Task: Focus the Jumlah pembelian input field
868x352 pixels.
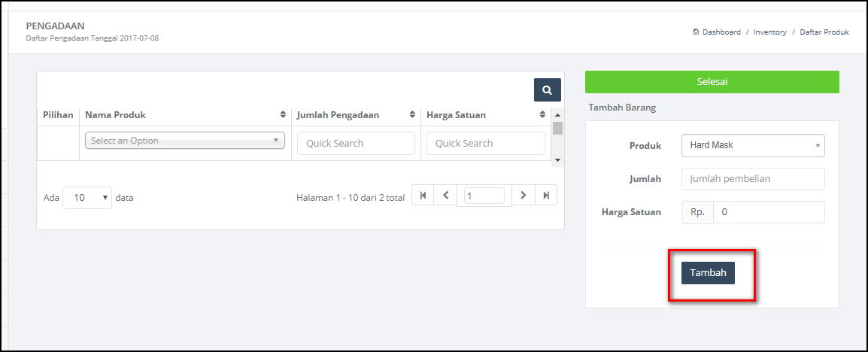Action: (753, 179)
